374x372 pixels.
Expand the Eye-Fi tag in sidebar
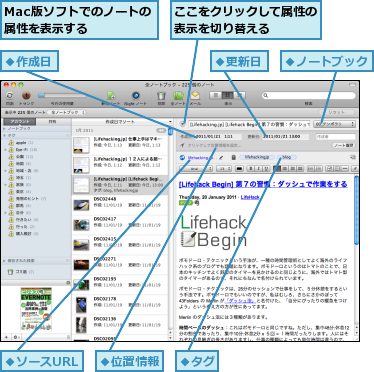[x=6, y=150]
